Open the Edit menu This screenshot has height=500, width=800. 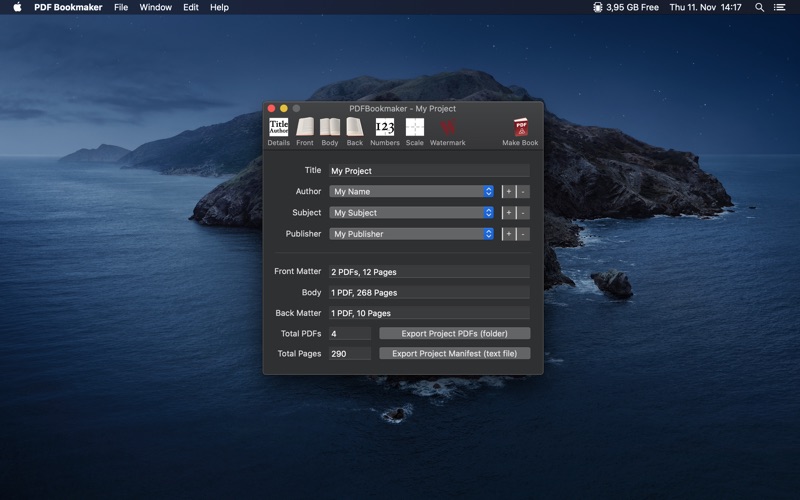(x=191, y=7)
